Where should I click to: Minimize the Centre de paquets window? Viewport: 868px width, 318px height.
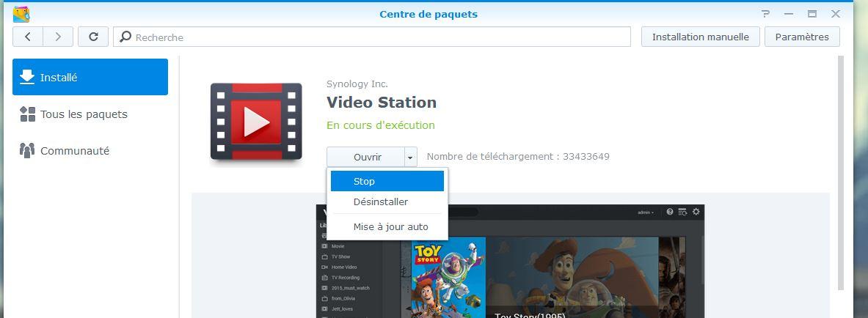[789, 14]
